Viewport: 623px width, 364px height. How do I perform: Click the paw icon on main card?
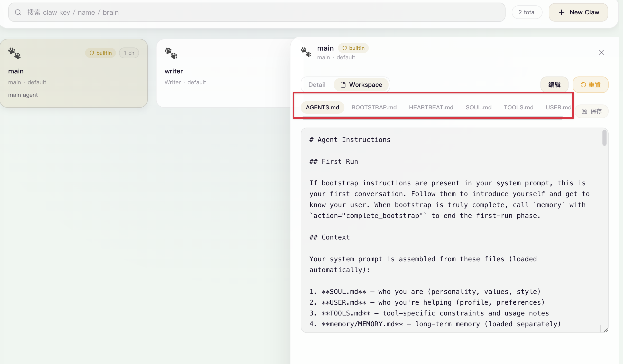14,53
